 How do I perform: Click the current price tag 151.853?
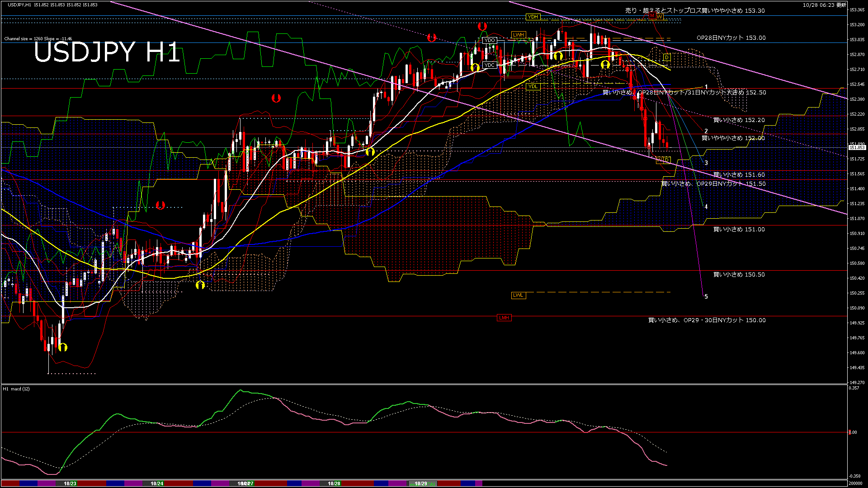point(857,148)
